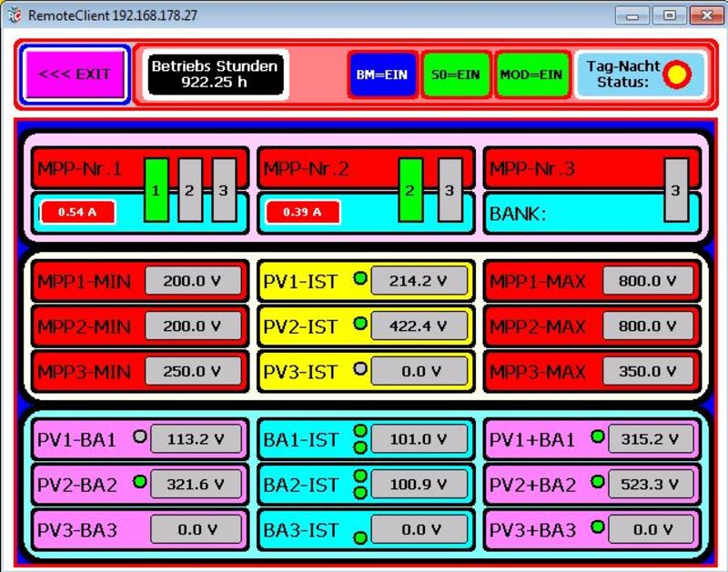Click the 0.54 A current readout

[77, 212]
